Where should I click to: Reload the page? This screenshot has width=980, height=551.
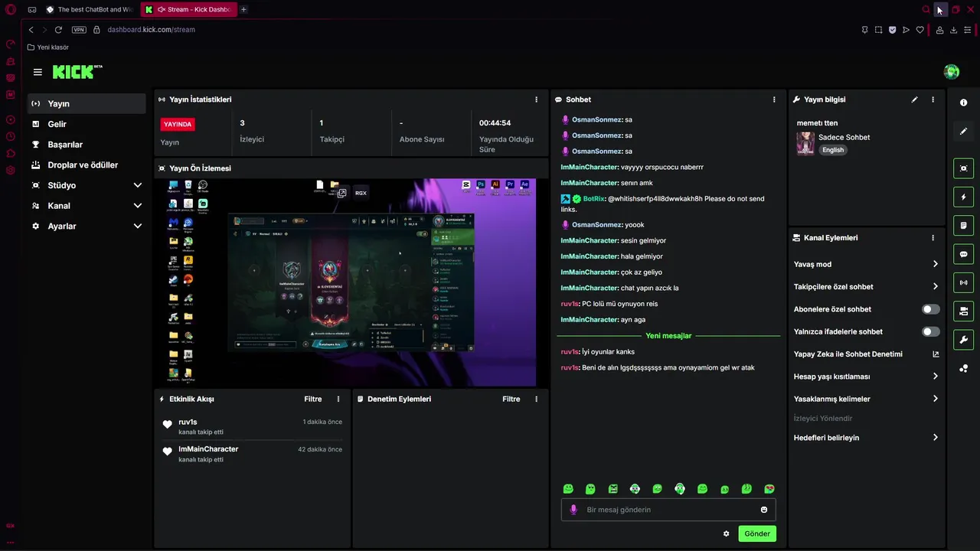pos(58,30)
